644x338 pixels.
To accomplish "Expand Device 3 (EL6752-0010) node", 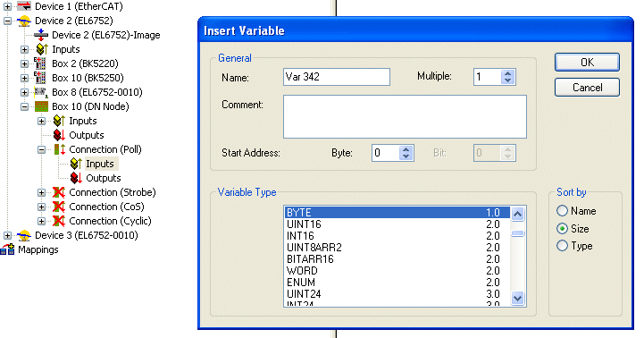I will (7, 235).
